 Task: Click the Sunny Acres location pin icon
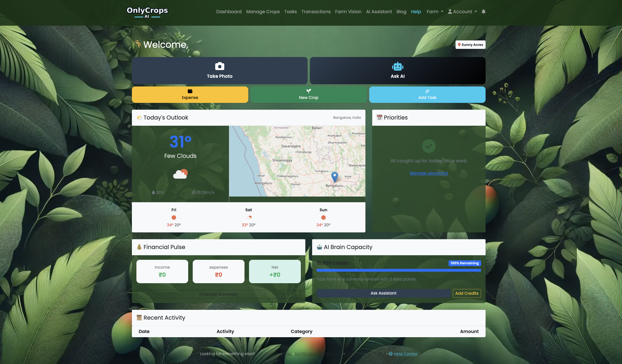pyautogui.click(x=459, y=45)
